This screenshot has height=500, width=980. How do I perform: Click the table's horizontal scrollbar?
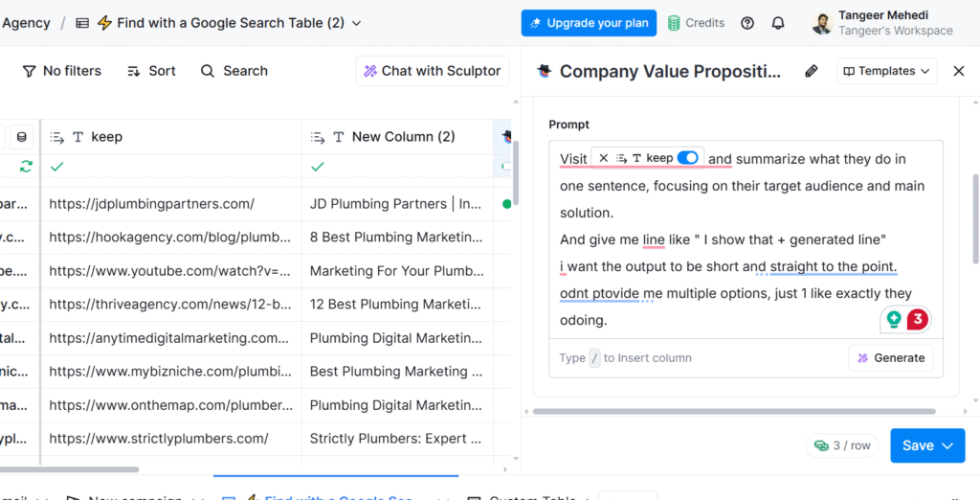(x=69, y=468)
